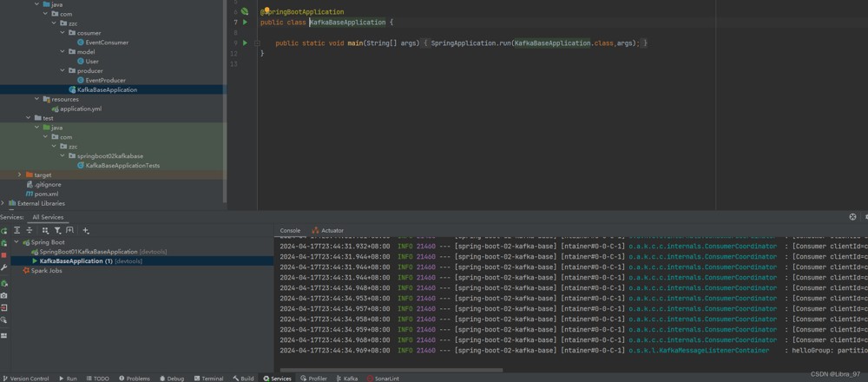The image size is (868, 382).
Task: Open the Build tool window
Action: [x=244, y=379]
